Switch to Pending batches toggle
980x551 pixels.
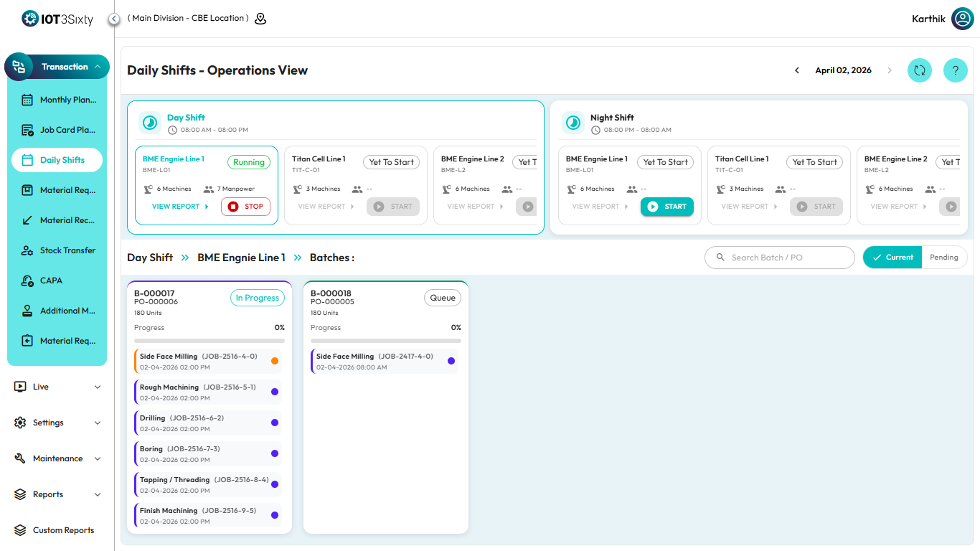[x=943, y=258]
